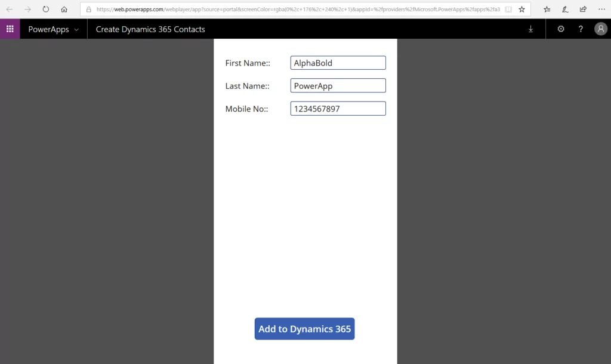Expand the PowerApps dropdown chevron
This screenshot has width=611, height=364.
[76, 30]
